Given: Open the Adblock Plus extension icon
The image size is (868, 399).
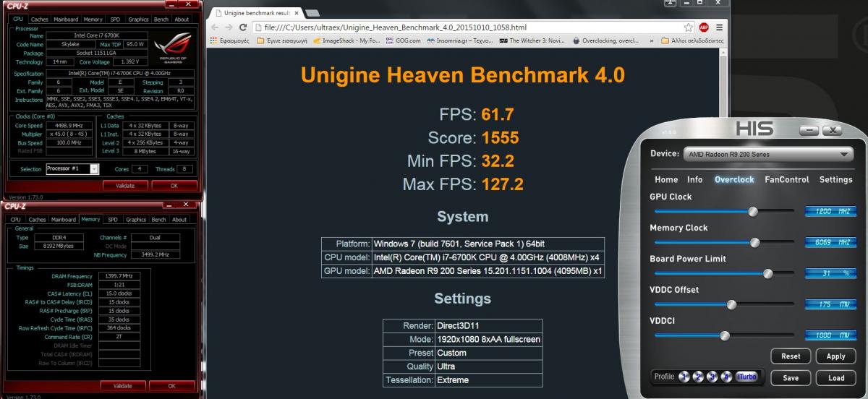Looking at the screenshot, I should [704, 27].
